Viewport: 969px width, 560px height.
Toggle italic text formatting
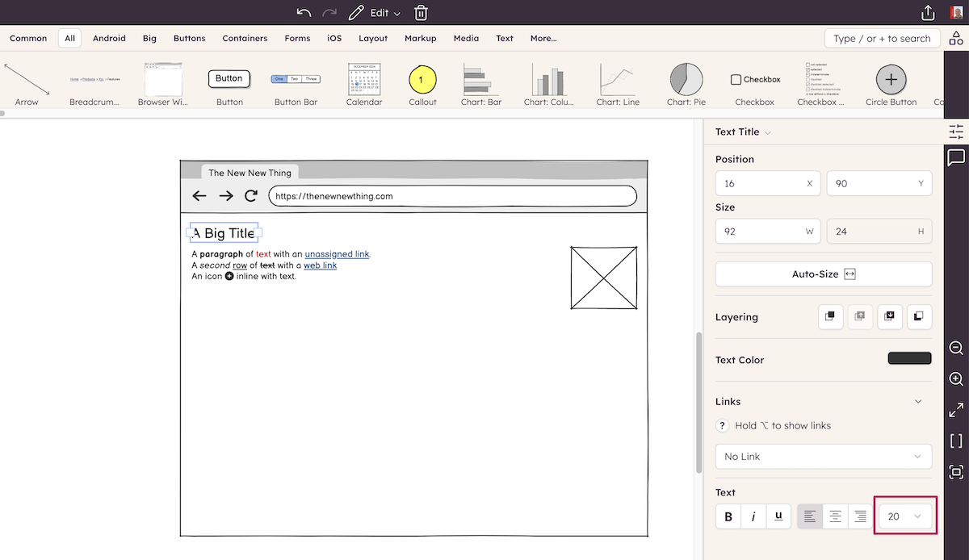(753, 516)
